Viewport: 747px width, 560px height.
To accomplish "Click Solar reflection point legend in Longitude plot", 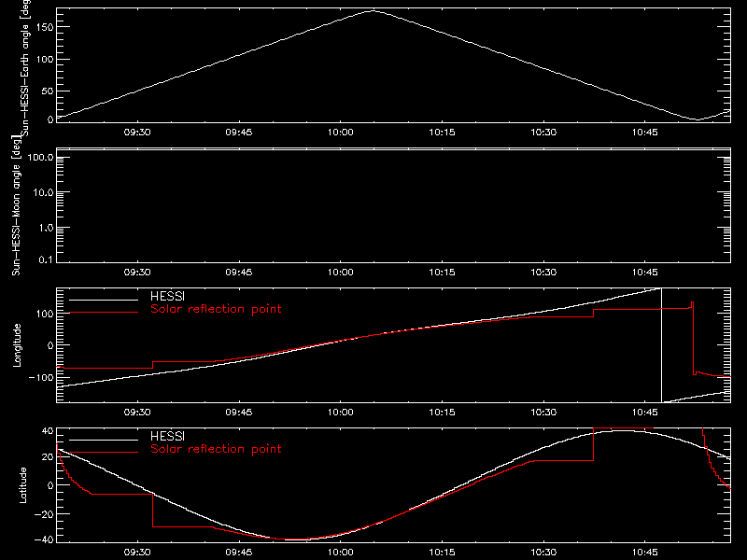I will pos(216,309).
